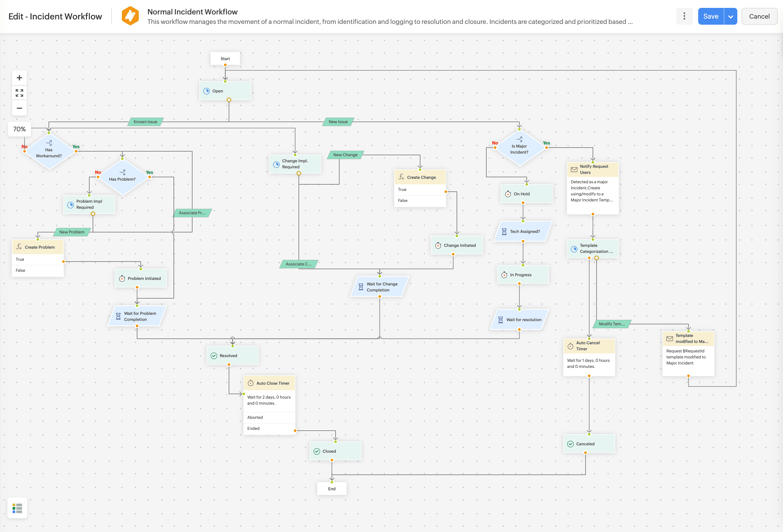Click the Cancel button
This screenshot has height=532, width=783.
759,16
